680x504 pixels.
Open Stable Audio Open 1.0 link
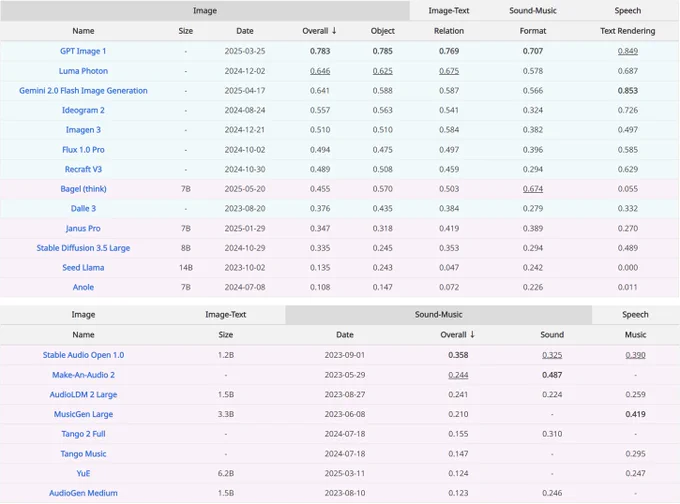coord(83,355)
